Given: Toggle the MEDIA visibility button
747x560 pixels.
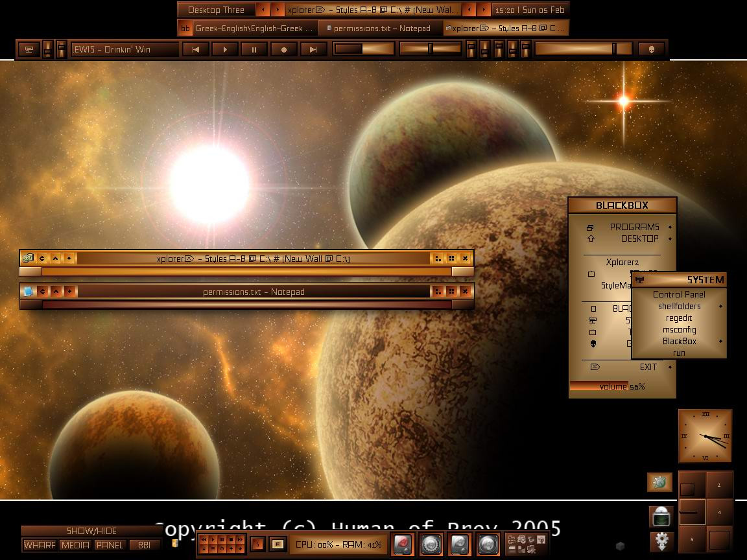Looking at the screenshot, I should (75, 544).
